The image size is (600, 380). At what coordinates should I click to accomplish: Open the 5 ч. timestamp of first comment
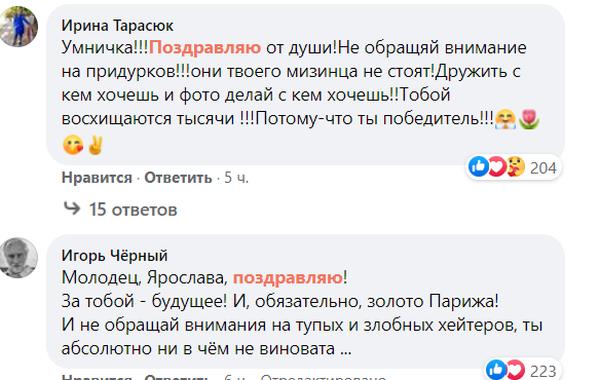click(x=236, y=178)
